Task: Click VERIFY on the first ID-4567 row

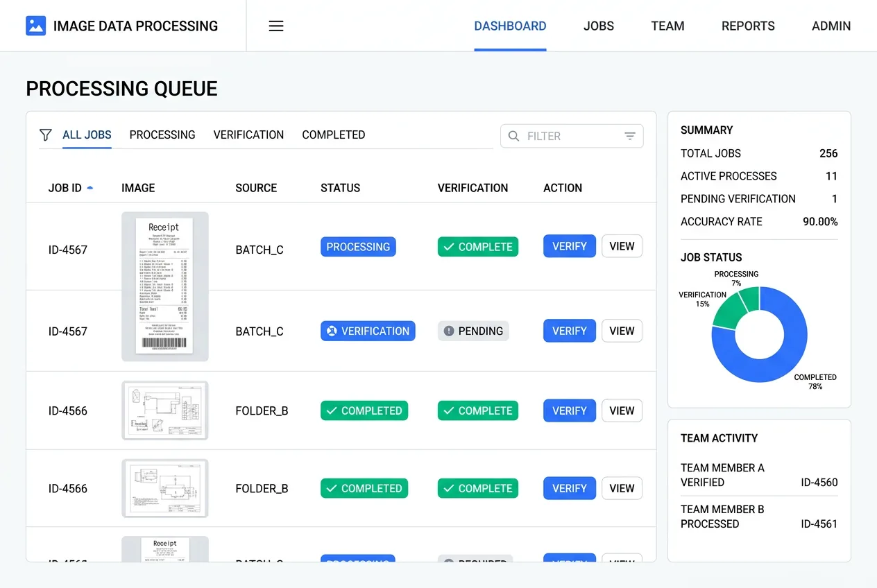Action: point(569,246)
